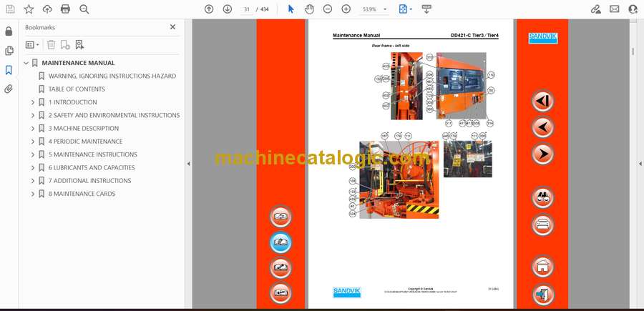The height and width of the screenshot is (311, 644).
Task: Click the scrolling mode keyboard icon
Action: tap(426, 9)
